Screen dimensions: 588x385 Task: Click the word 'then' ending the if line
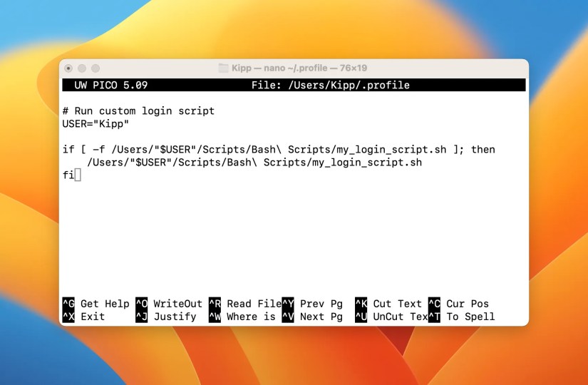[x=483, y=150]
